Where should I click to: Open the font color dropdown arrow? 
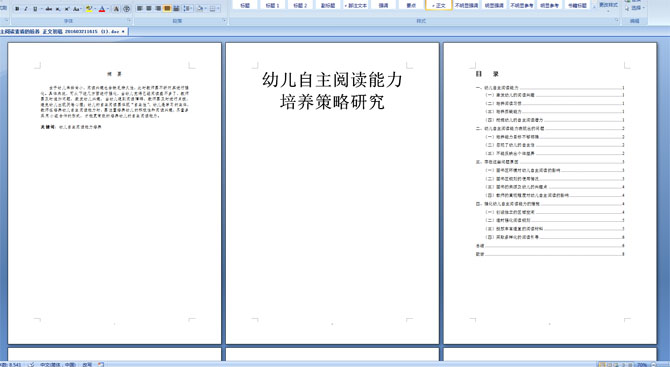(x=108, y=9)
